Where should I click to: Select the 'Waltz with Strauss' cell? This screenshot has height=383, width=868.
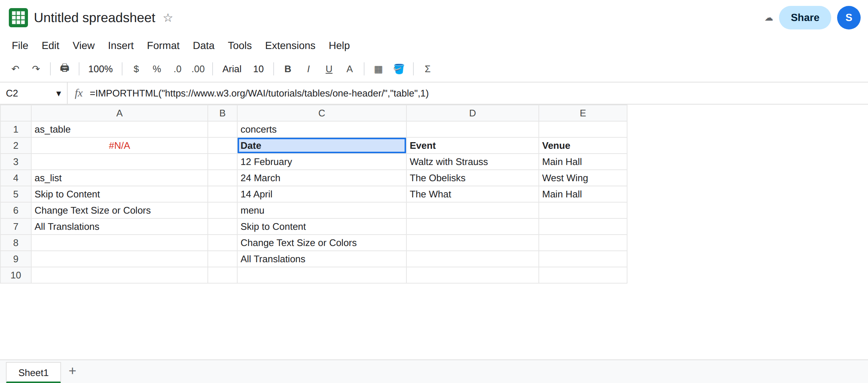(x=473, y=162)
